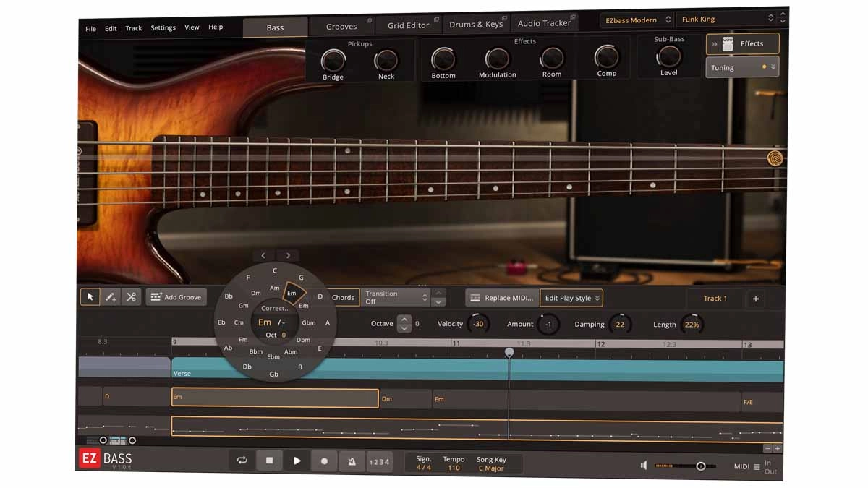Screen dimensions: 868x488
Task: Click the Length knob showing 22%
Action: pyautogui.click(x=692, y=325)
